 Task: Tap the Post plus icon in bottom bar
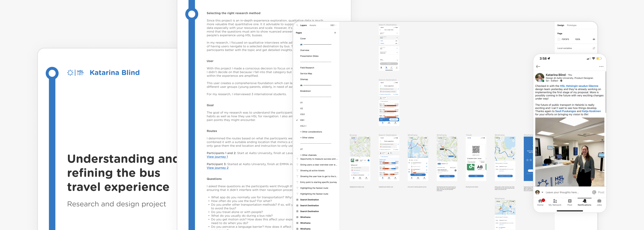[x=570, y=202]
